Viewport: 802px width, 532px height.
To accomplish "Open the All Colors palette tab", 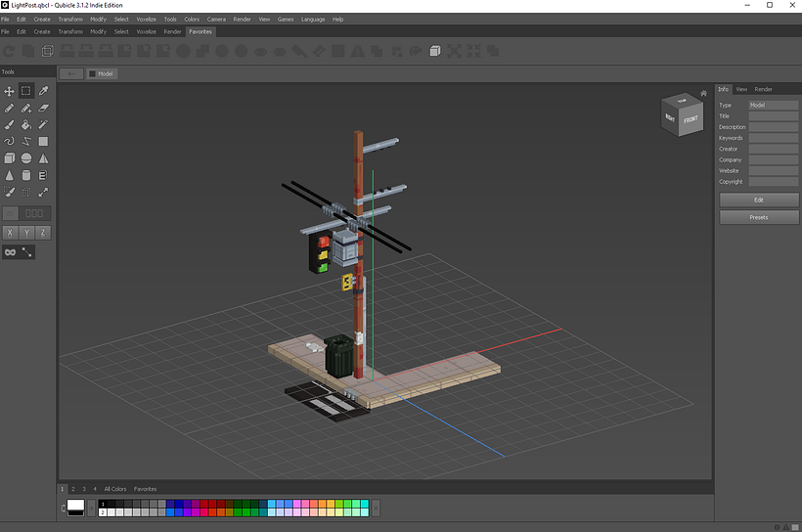I will [115, 489].
